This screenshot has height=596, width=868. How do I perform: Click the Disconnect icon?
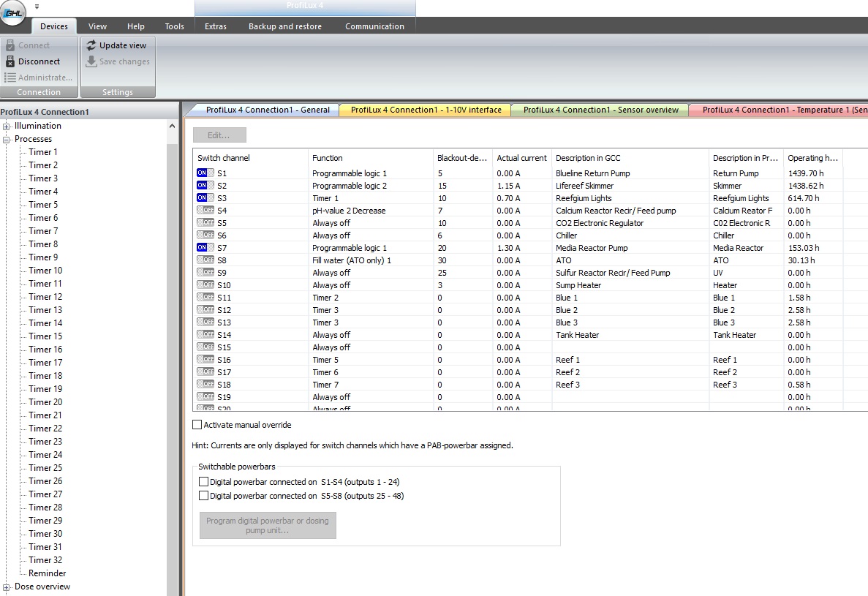(x=10, y=61)
